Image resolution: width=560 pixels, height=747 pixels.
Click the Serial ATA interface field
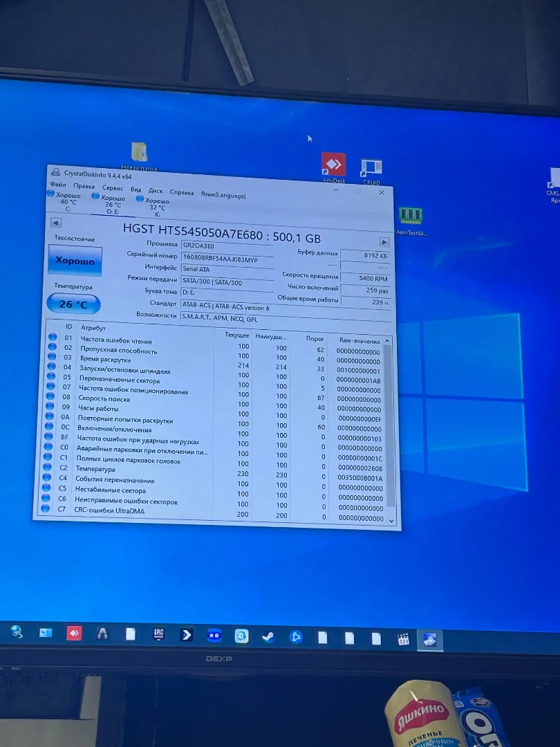227,270
